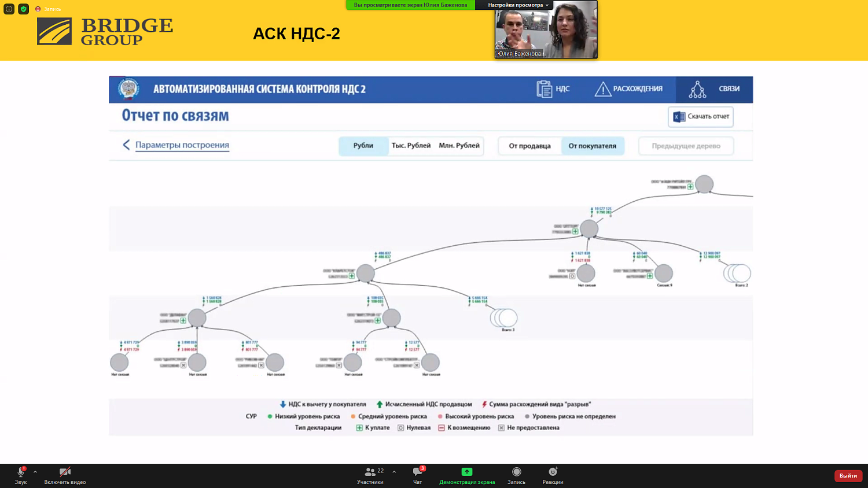Click Средний уровень риска orange legend dot

point(353,416)
